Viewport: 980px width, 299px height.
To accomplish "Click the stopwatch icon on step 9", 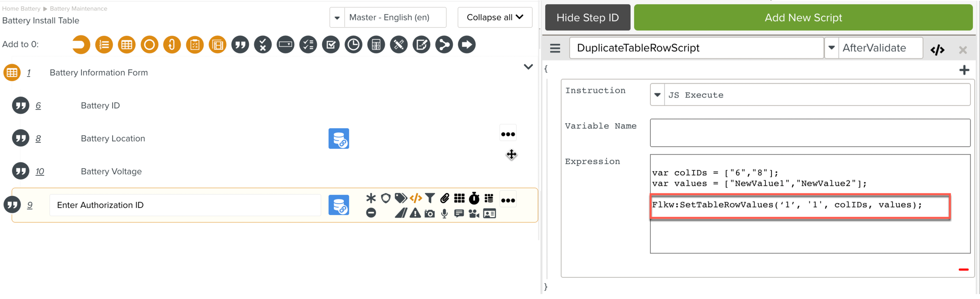I will tap(474, 199).
